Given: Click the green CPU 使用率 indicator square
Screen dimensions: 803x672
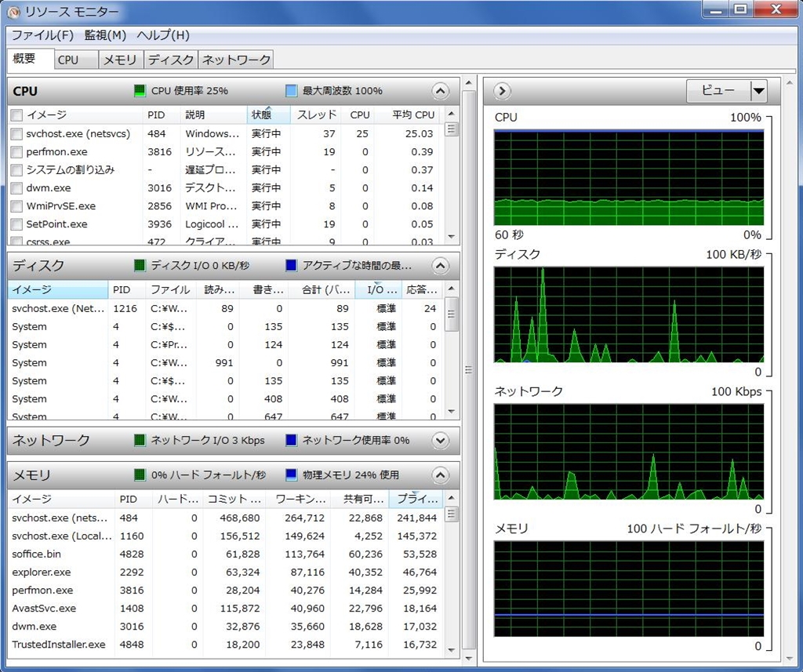Looking at the screenshot, I should click(x=140, y=91).
